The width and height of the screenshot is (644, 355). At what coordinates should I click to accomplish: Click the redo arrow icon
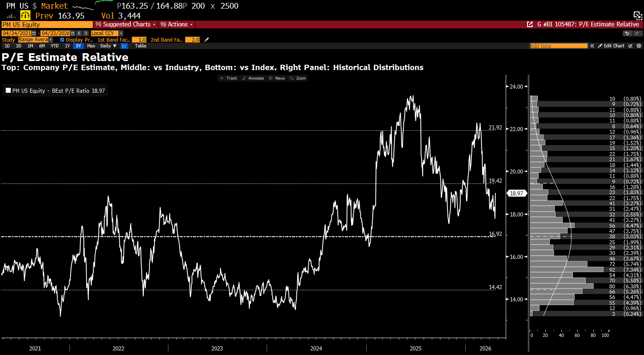point(637,33)
